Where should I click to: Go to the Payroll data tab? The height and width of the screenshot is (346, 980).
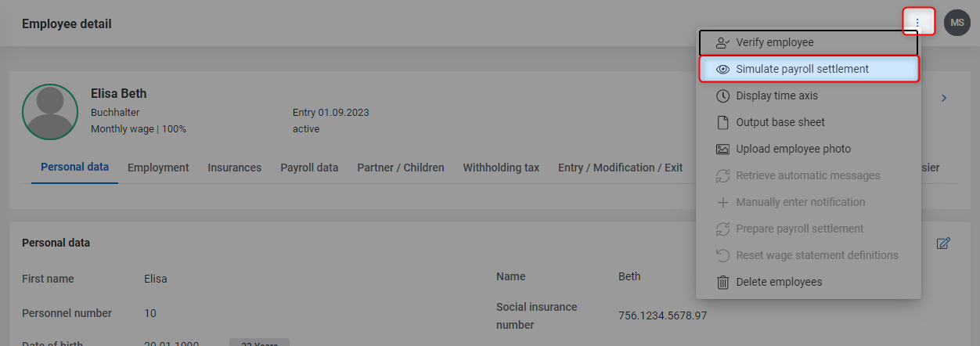pyautogui.click(x=309, y=168)
